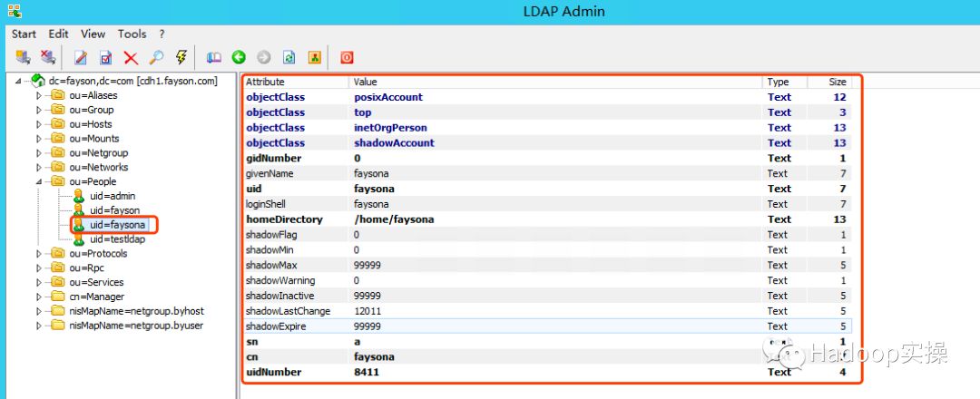Click the shadowMin attribute row
This screenshot has width=980, height=399.
tap(547, 250)
